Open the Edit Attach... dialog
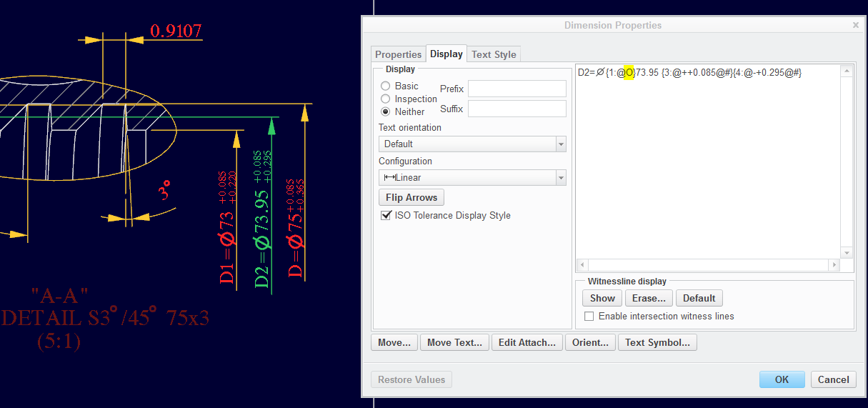Screen dimensions: 868x408 (x=527, y=342)
